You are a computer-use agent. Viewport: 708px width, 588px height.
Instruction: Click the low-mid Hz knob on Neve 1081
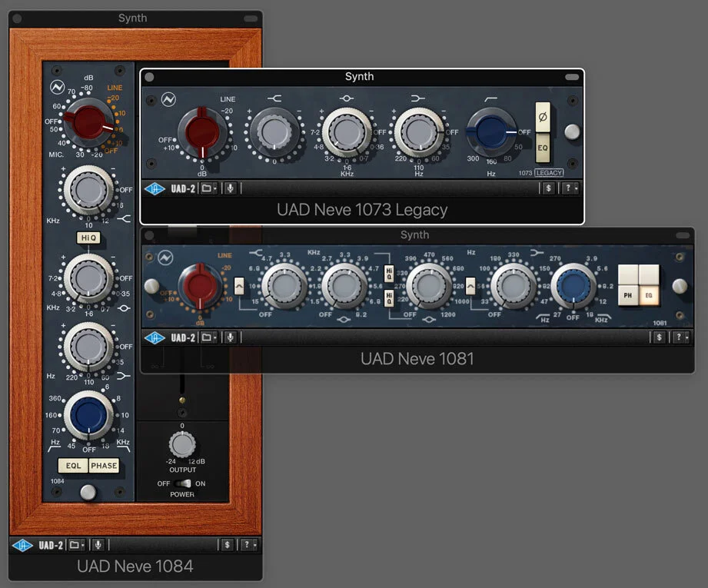coord(429,287)
